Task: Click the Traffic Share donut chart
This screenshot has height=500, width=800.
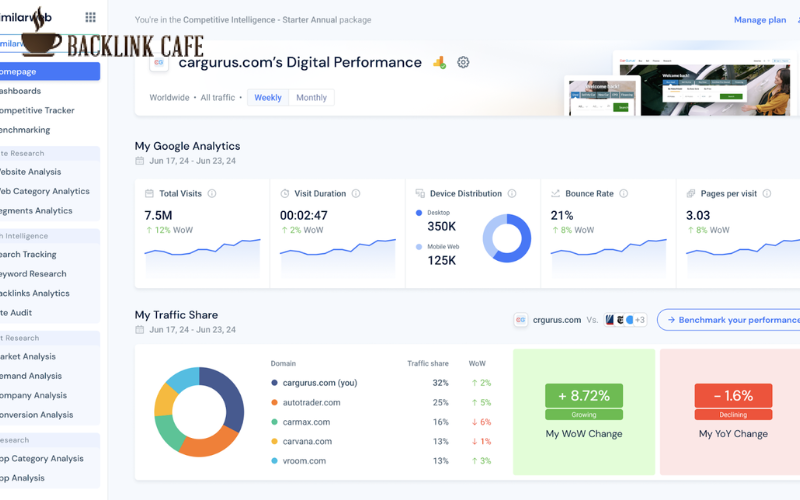Action: pos(199,412)
